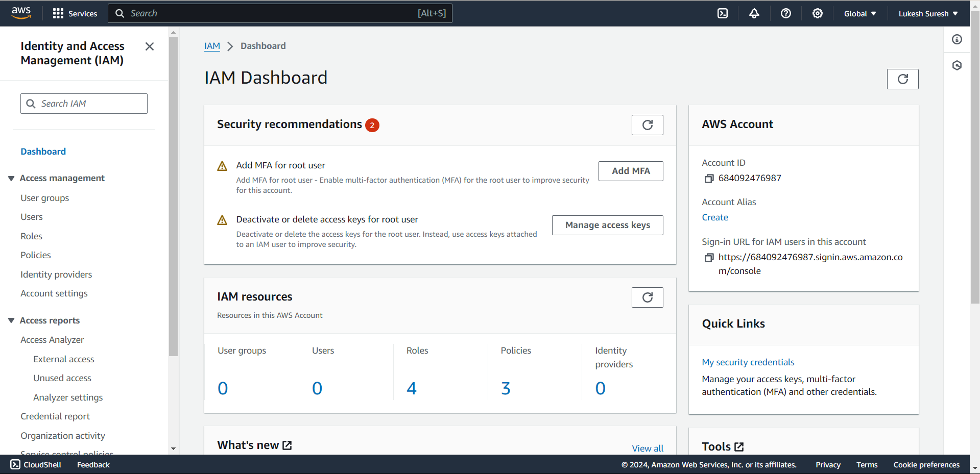Open the help question mark icon
This screenshot has width=980, height=474.
click(x=785, y=13)
